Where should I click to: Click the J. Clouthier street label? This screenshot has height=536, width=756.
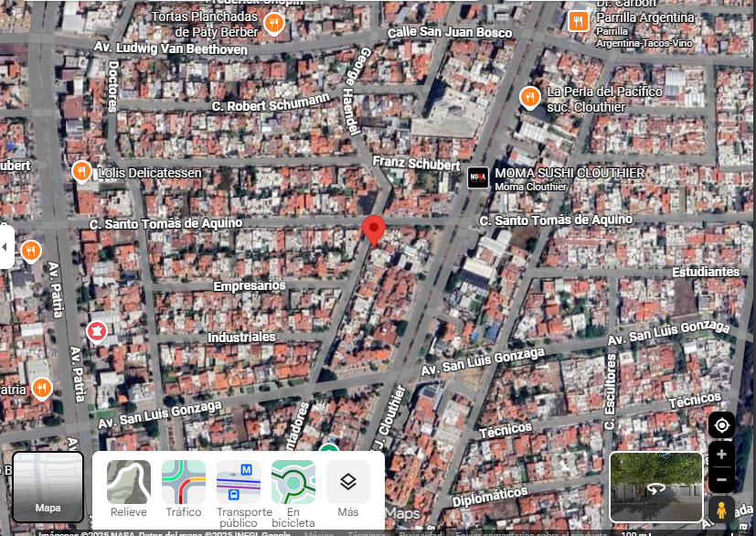tap(390, 417)
